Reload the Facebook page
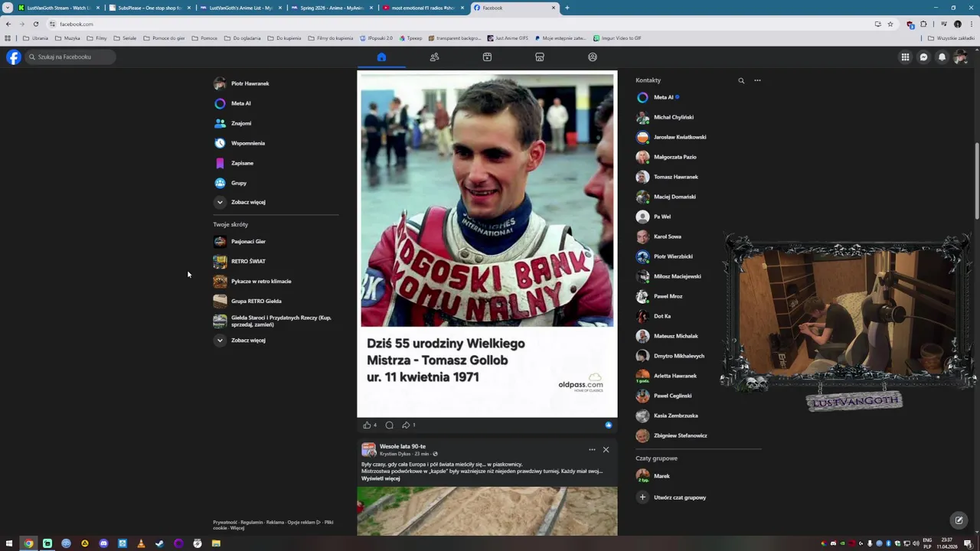Screen dimensions: 980x551 (35, 24)
